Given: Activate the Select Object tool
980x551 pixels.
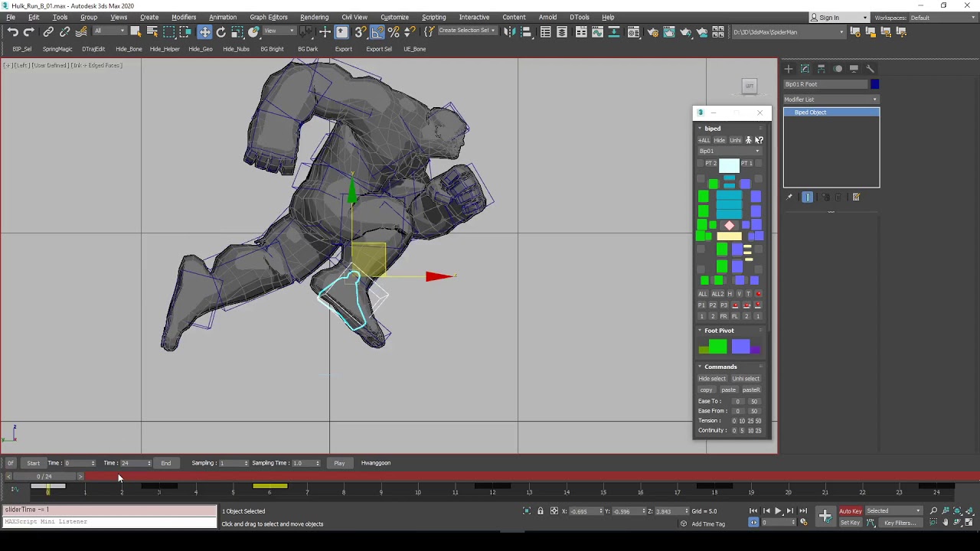Looking at the screenshot, I should (136, 31).
